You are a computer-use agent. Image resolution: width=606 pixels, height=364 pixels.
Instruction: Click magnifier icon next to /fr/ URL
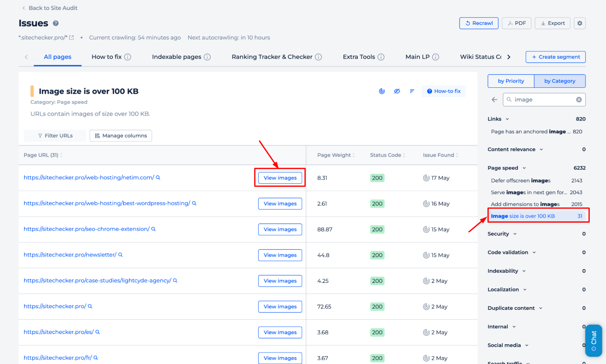pyautogui.click(x=96, y=358)
